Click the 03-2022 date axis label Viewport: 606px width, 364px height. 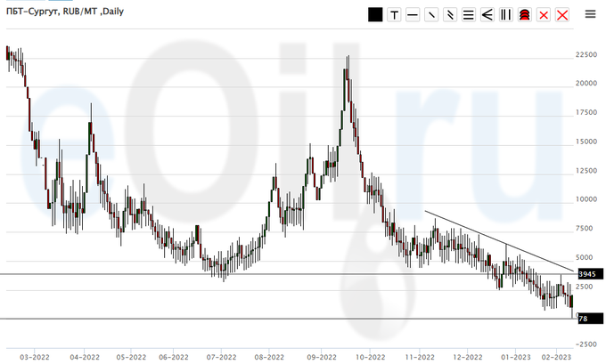click(35, 357)
